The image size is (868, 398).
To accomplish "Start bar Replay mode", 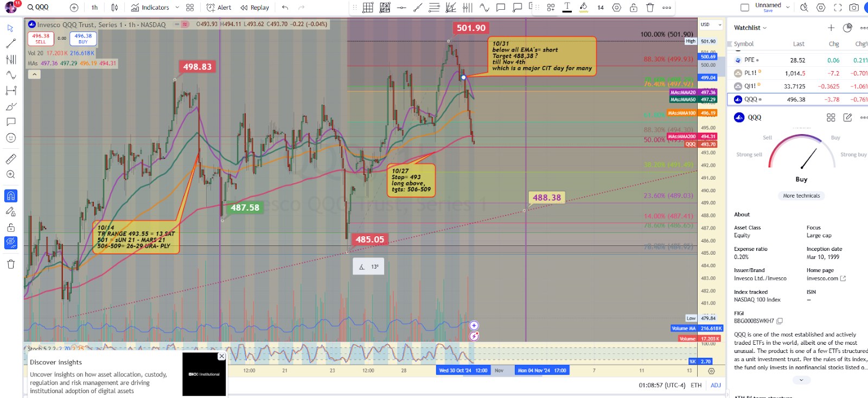I will pyautogui.click(x=254, y=8).
